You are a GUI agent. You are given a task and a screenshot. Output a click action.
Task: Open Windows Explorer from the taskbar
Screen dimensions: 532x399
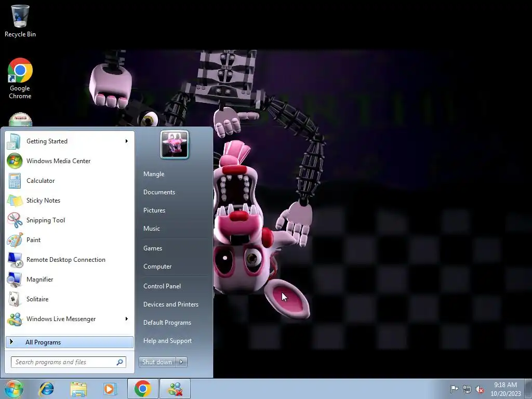(78, 389)
